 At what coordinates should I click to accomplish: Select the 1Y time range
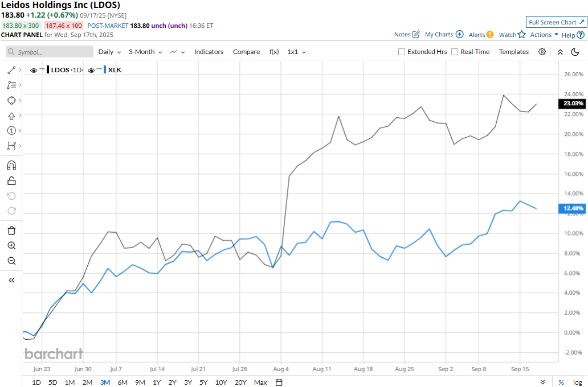(x=156, y=382)
